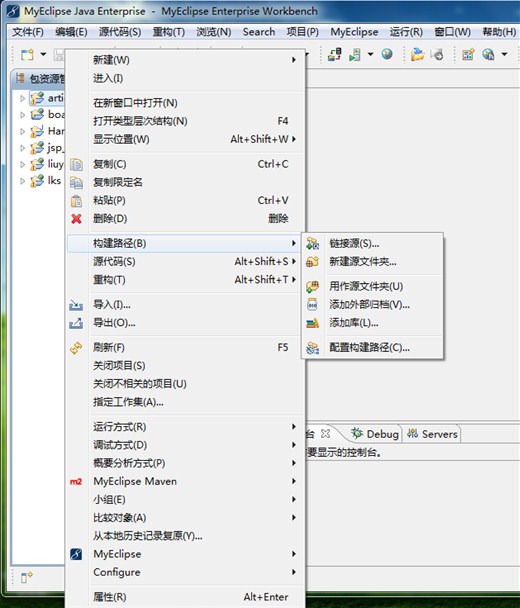This screenshot has height=608, width=520.
Task: Switch to the Debug tab
Action: (375, 434)
